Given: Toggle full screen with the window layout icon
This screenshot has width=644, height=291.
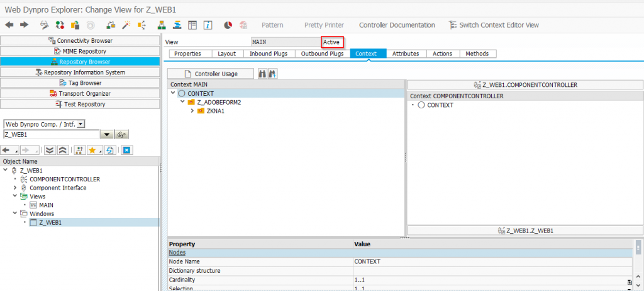Looking at the screenshot, I should pyautogui.click(x=192, y=25).
